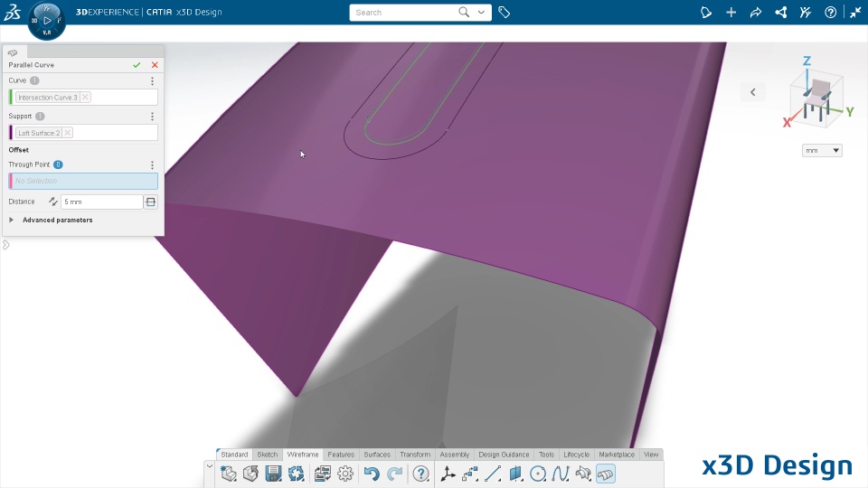Switch to the Surfaces tab
The height and width of the screenshot is (488, 868).
pos(377,455)
